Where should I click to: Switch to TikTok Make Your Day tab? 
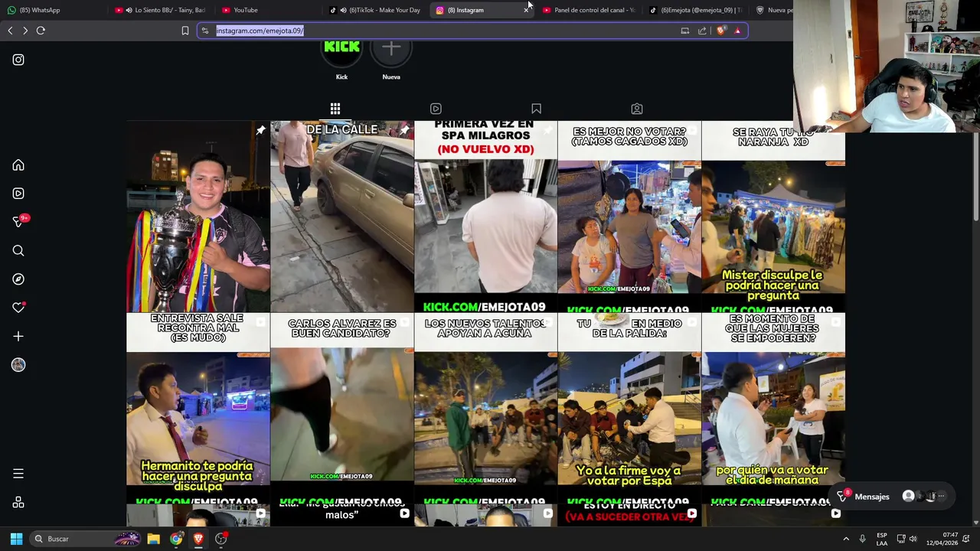coord(377,10)
